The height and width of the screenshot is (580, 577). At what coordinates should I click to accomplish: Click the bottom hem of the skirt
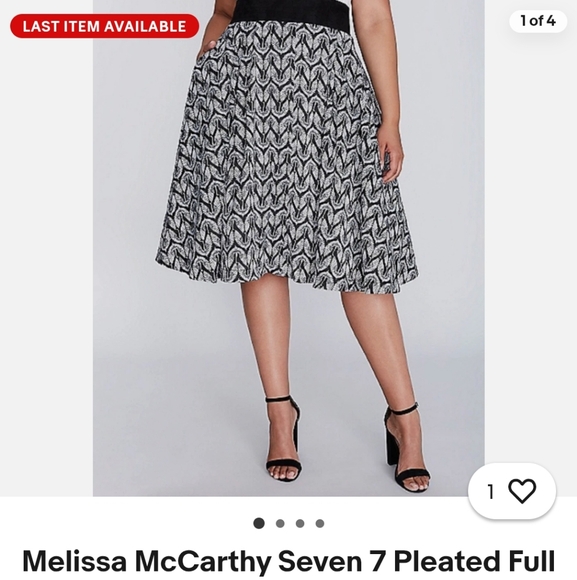(287, 276)
